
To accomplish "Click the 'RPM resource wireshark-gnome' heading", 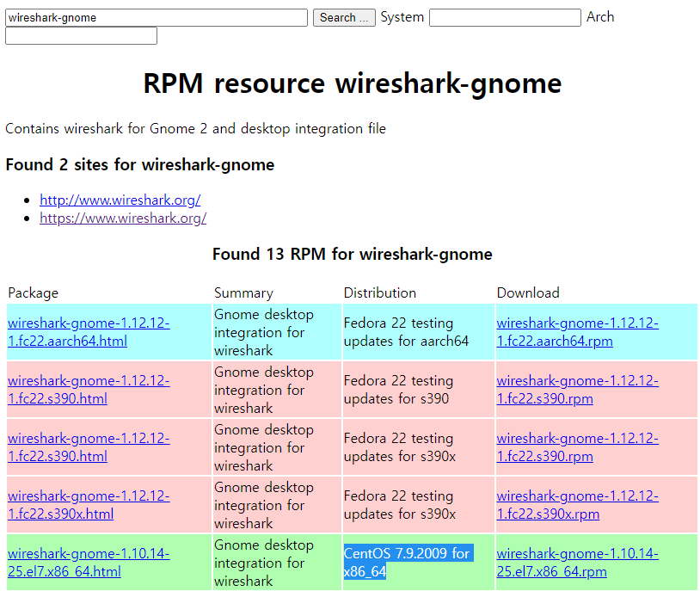I will coord(353,83).
